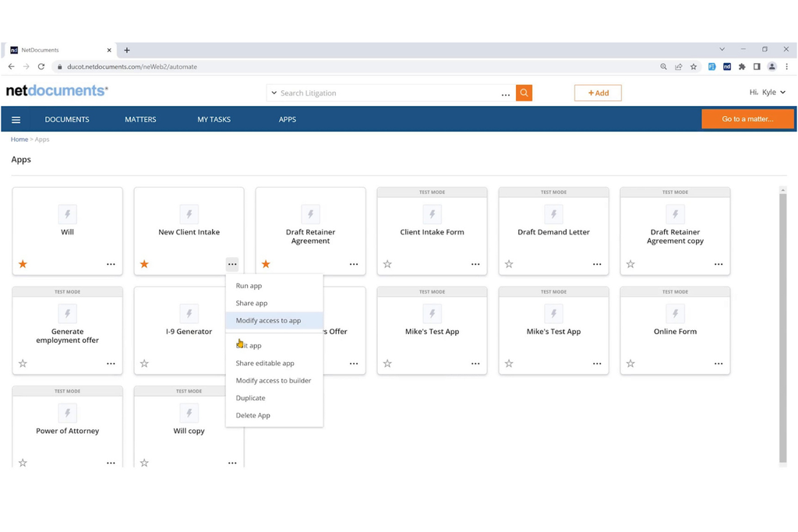The width and height of the screenshot is (798, 532).
Task: Open the browser tab list chevron
Action: tap(722, 49)
